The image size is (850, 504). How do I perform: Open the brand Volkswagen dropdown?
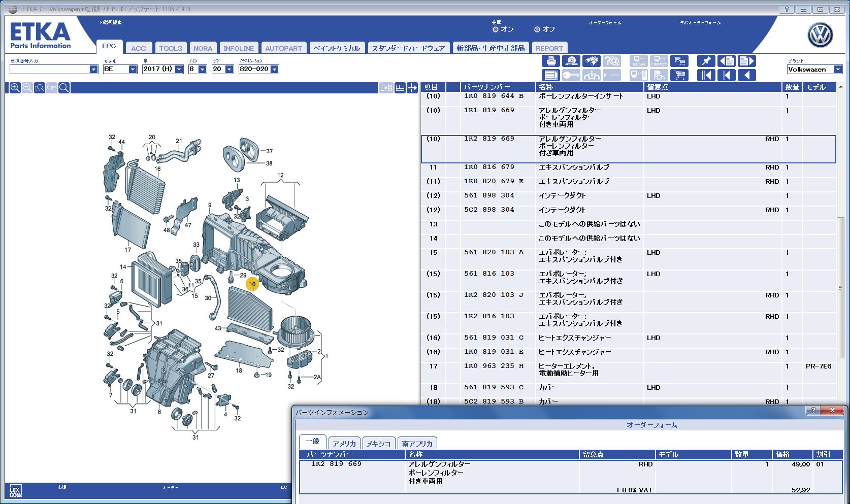point(838,70)
